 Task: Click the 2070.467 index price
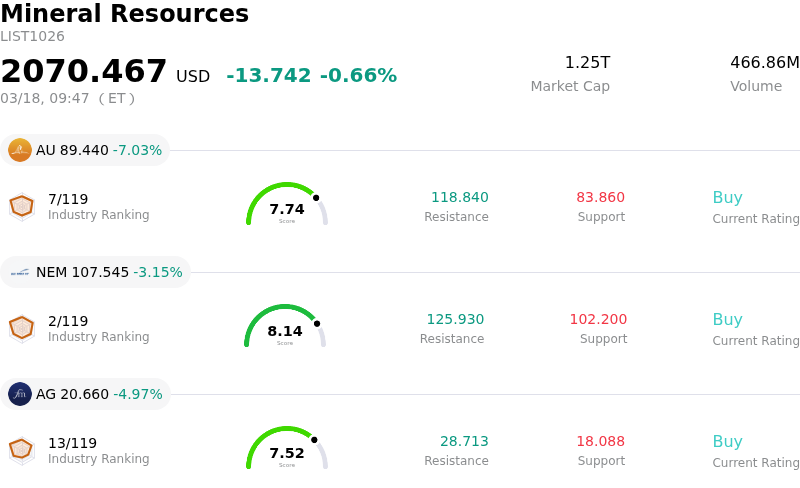point(84,72)
